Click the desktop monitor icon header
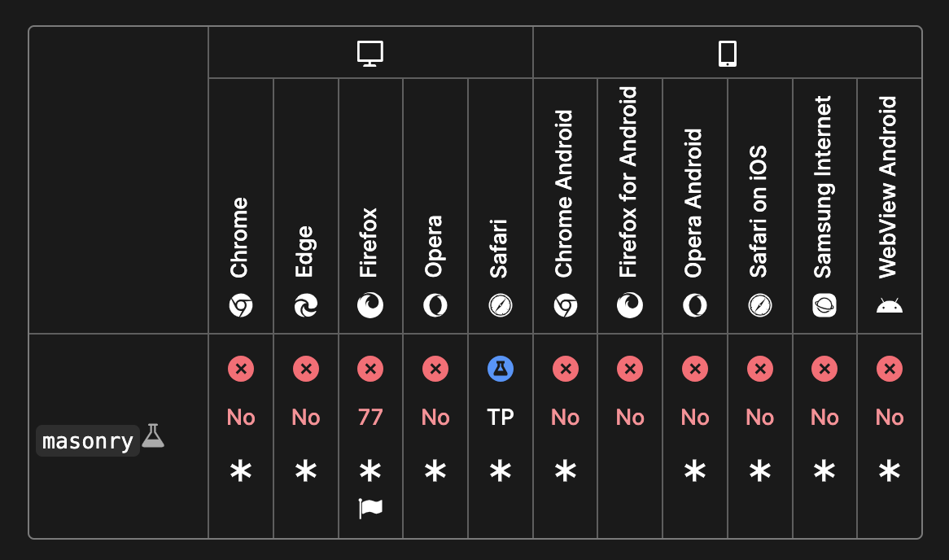 370,54
